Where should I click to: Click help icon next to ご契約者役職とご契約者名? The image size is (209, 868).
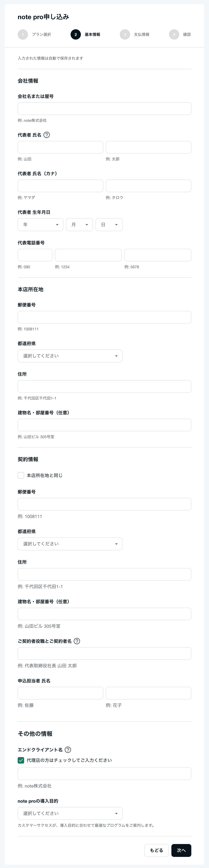77,641
